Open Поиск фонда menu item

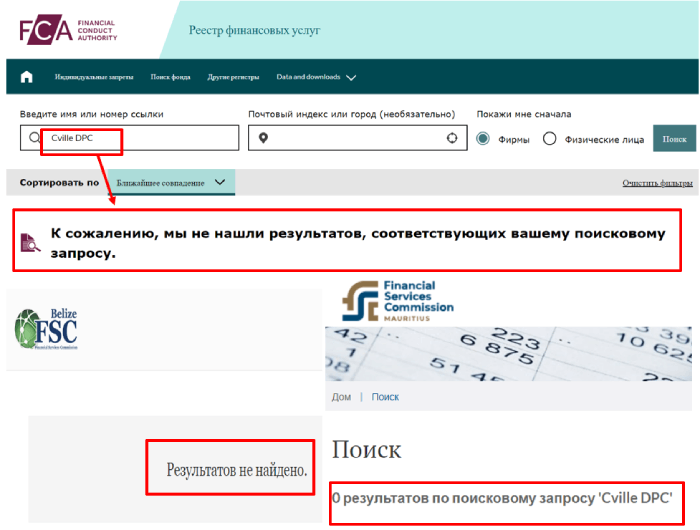(171, 77)
